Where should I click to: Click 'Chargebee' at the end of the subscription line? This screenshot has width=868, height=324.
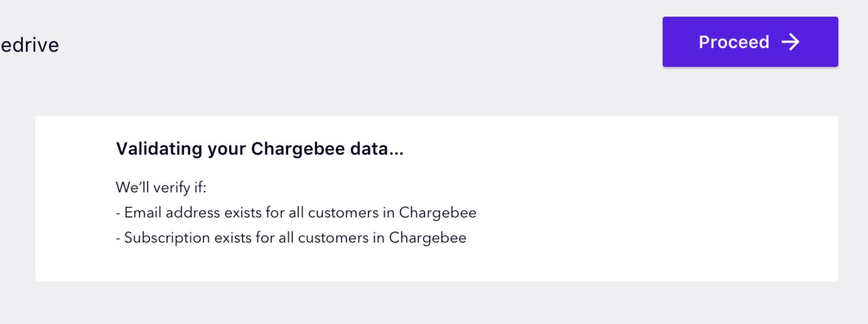(428, 237)
